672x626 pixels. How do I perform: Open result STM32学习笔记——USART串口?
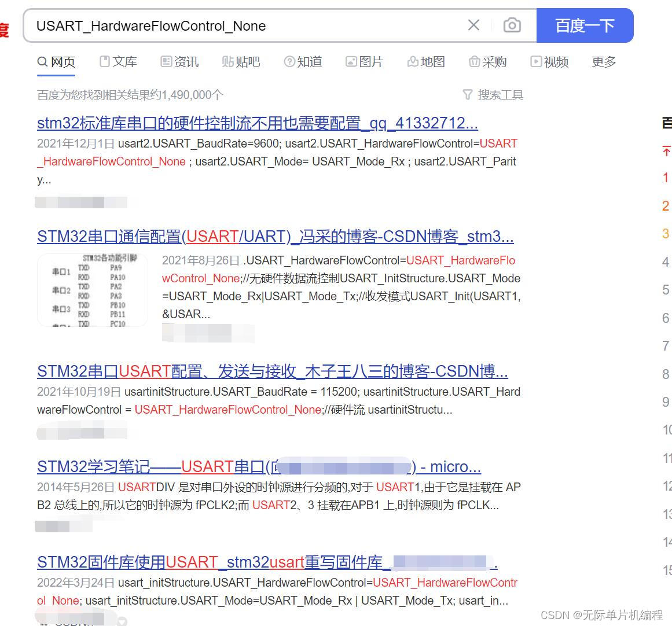(259, 467)
